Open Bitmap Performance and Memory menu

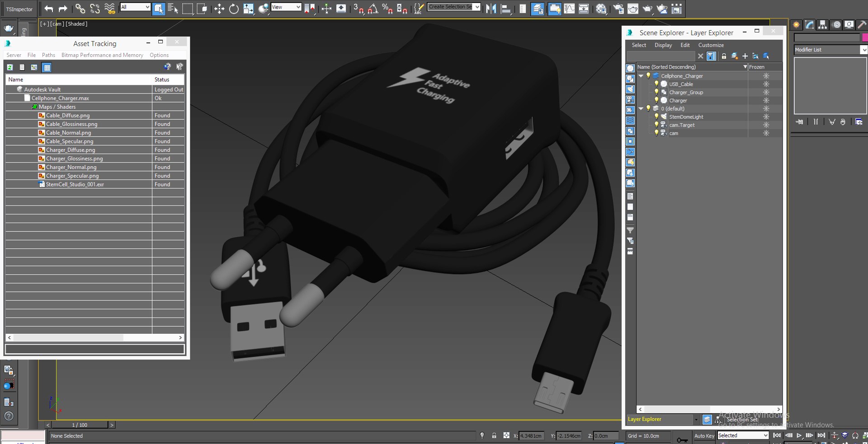pyautogui.click(x=102, y=55)
